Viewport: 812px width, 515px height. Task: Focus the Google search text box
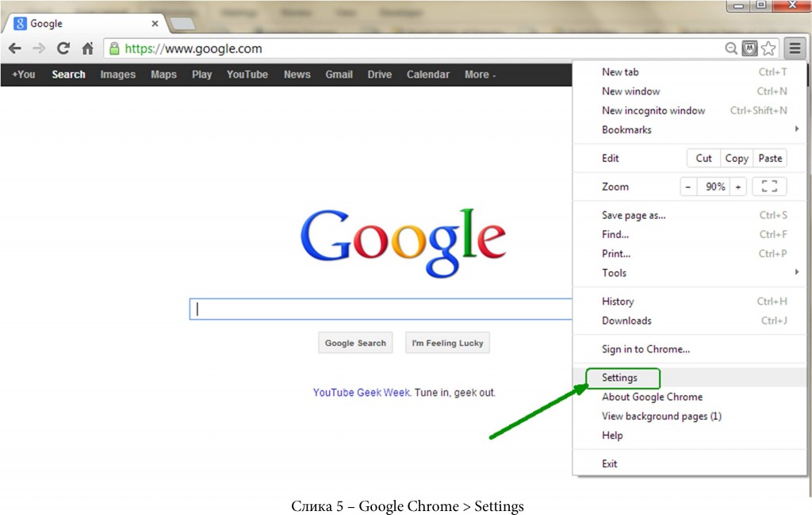point(381,309)
